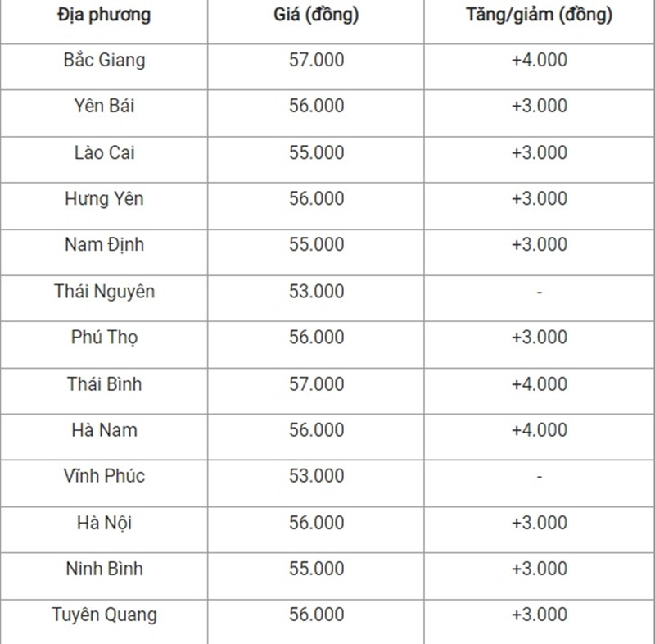
Task: Click Vĩnh Phúc's dash change value
Action: click(x=540, y=476)
